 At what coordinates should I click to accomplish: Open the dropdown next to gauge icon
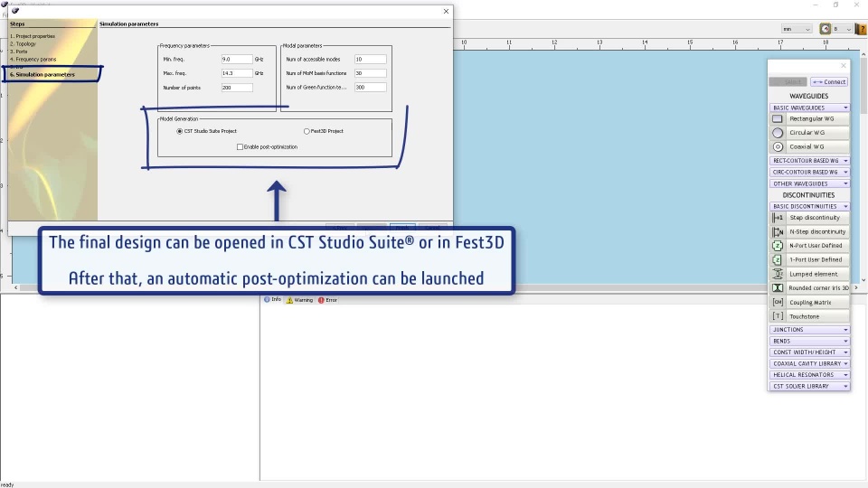pos(842,29)
